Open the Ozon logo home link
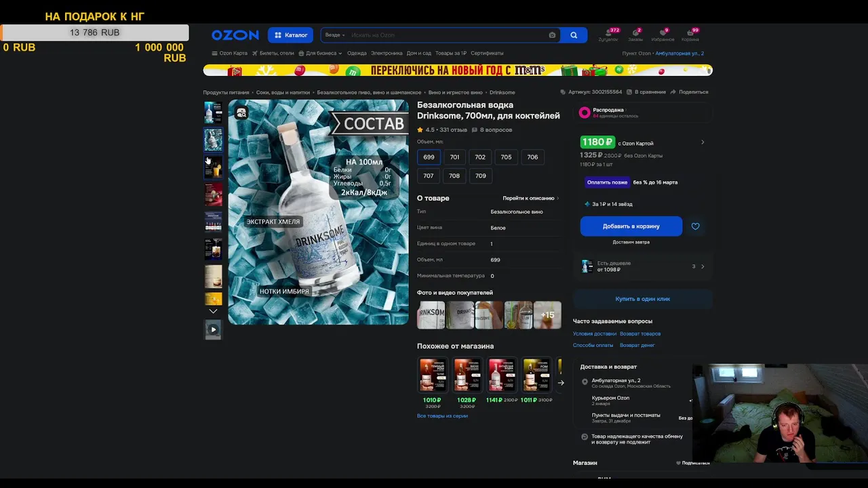The height and width of the screenshot is (488, 868). pos(235,35)
